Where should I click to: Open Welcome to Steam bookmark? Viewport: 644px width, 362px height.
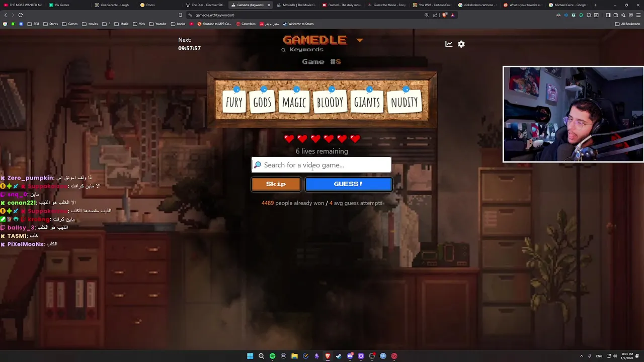tap(298, 24)
